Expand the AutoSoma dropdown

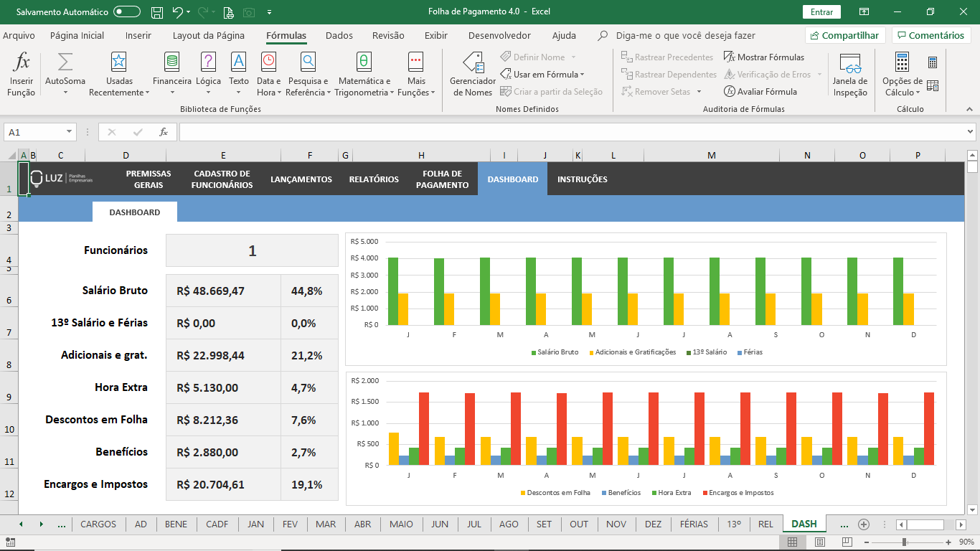click(65, 93)
